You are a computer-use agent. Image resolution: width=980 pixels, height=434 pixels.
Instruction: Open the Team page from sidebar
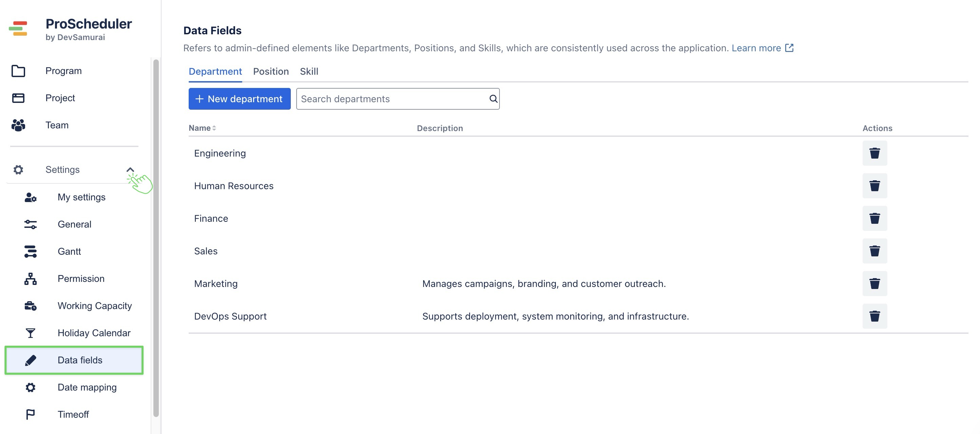pyautogui.click(x=57, y=125)
